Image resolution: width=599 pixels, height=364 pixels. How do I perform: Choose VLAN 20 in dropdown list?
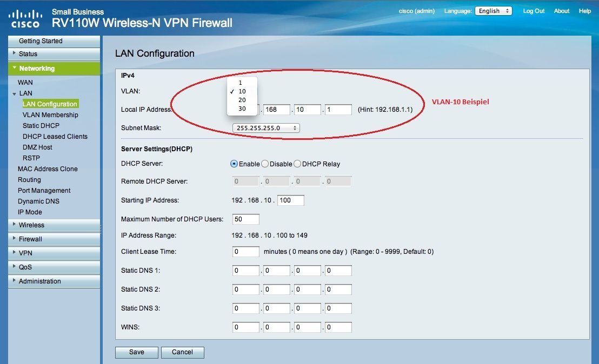pos(242,100)
